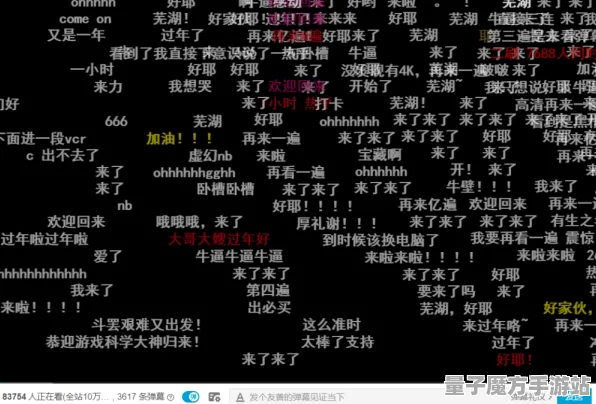Click the question mark help icon beside danmaku count
Screen dimensions: 596x404
[171, 398]
